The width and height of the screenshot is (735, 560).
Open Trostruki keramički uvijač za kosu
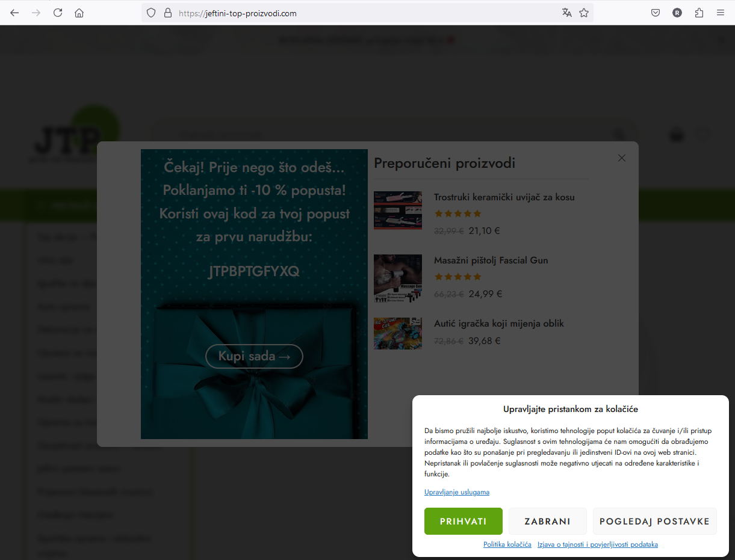(x=504, y=197)
